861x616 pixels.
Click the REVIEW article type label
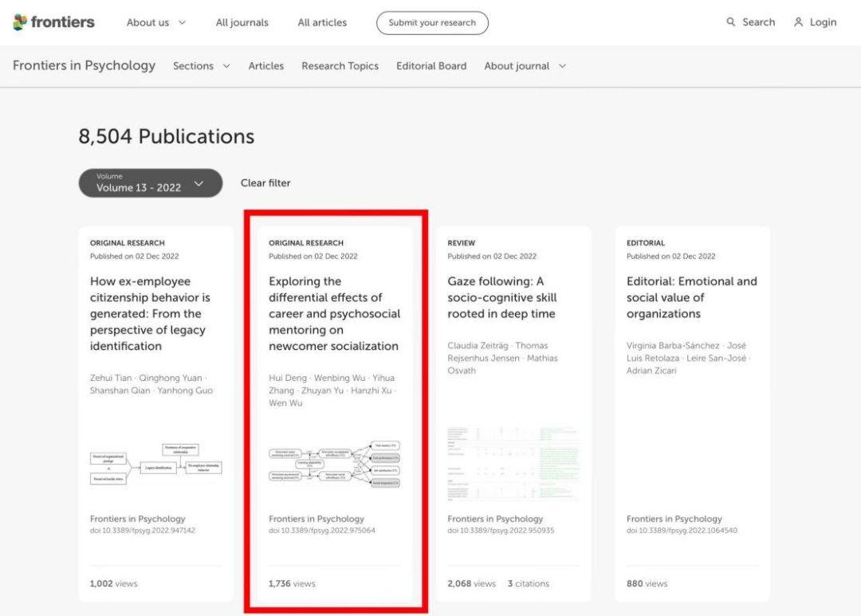[462, 243]
